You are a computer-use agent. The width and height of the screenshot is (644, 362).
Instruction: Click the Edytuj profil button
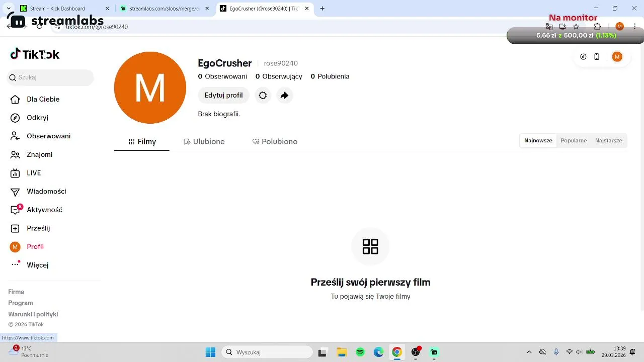(224, 96)
